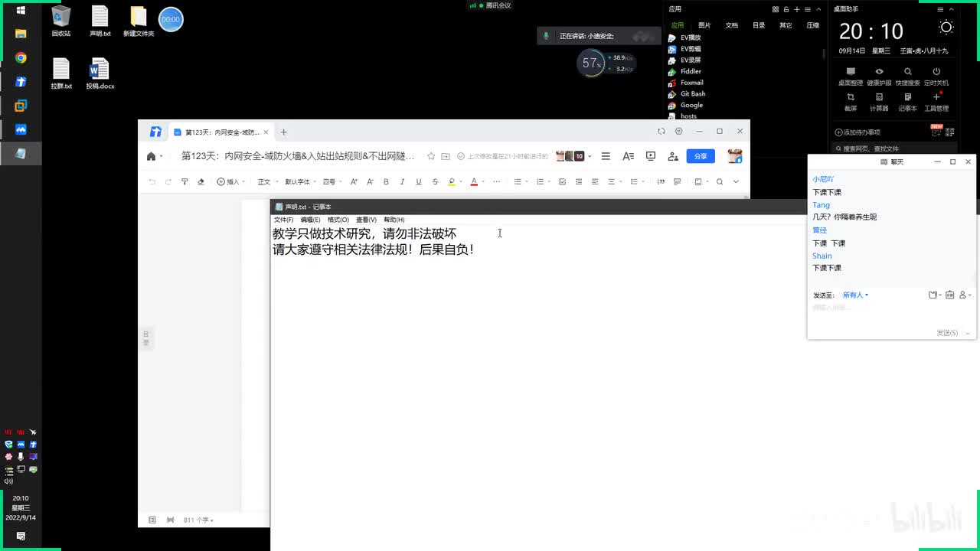
Task: Open the 查看(V) menu in Notepad
Action: 366,220
